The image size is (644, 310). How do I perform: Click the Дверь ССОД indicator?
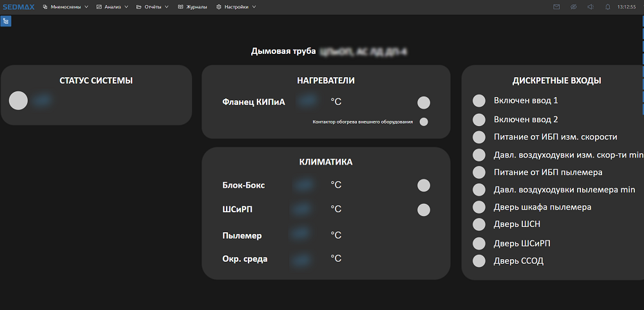[x=478, y=260]
